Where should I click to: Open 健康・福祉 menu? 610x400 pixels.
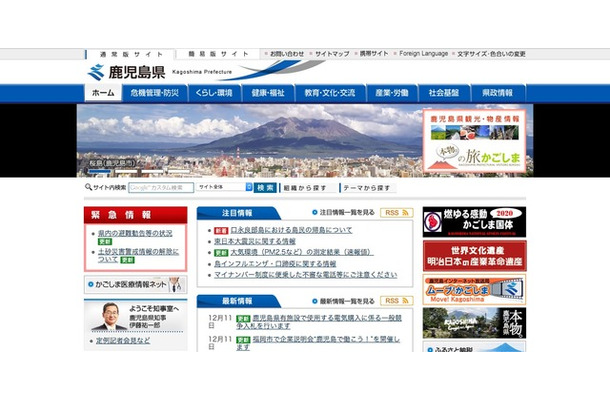pos(268,93)
